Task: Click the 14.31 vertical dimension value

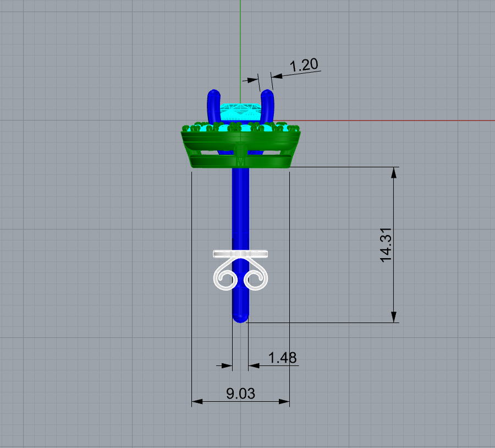Action: click(386, 245)
